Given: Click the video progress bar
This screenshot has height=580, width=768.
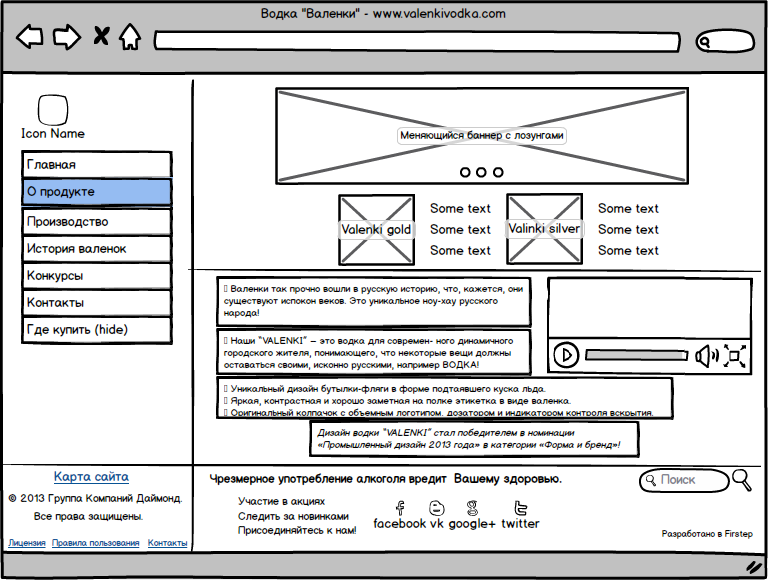Looking at the screenshot, I should (636, 355).
